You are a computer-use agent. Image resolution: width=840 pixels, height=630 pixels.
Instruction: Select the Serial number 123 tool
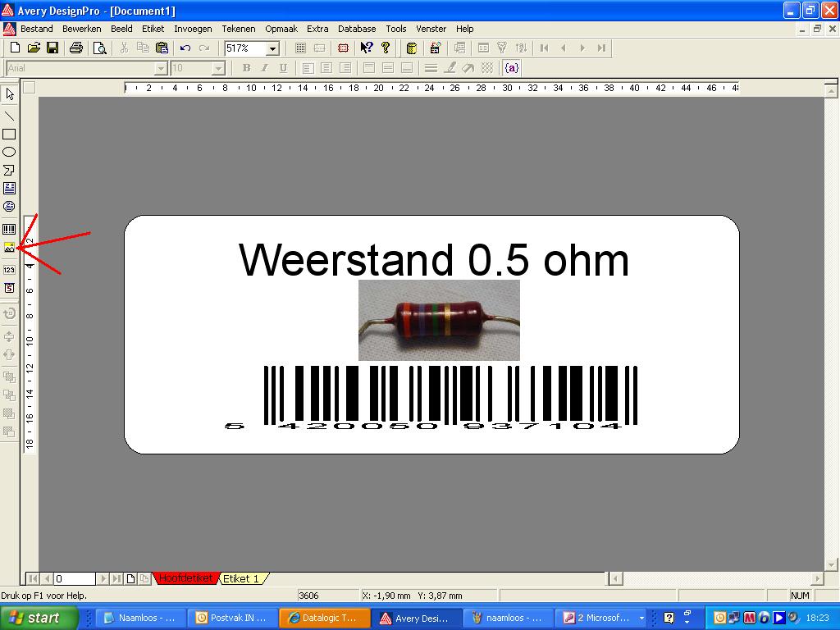click(x=10, y=270)
